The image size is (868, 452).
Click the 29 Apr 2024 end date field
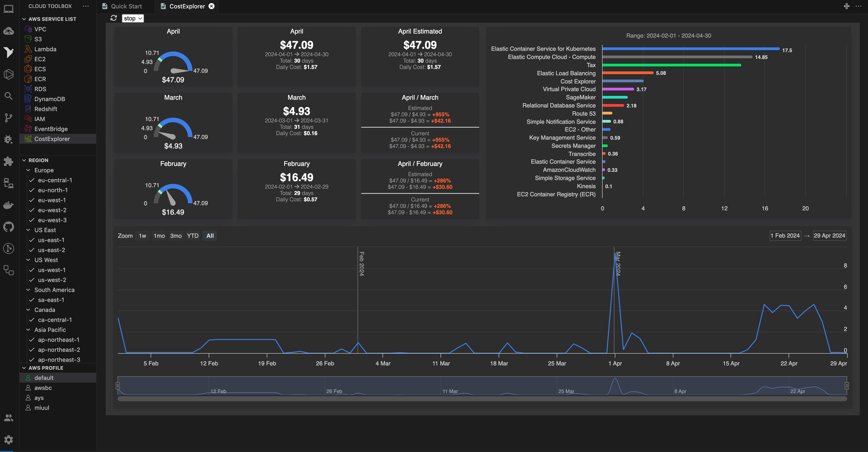(829, 236)
